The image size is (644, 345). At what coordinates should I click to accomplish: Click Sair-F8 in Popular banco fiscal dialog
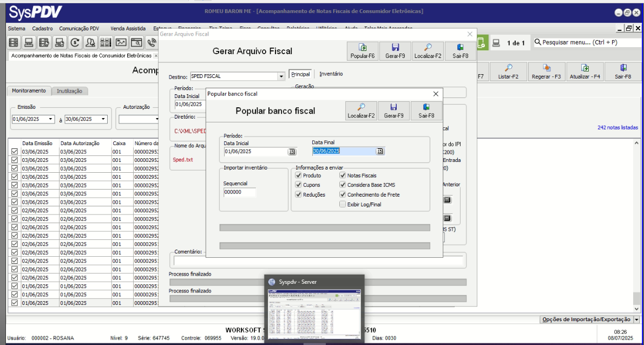click(x=426, y=111)
